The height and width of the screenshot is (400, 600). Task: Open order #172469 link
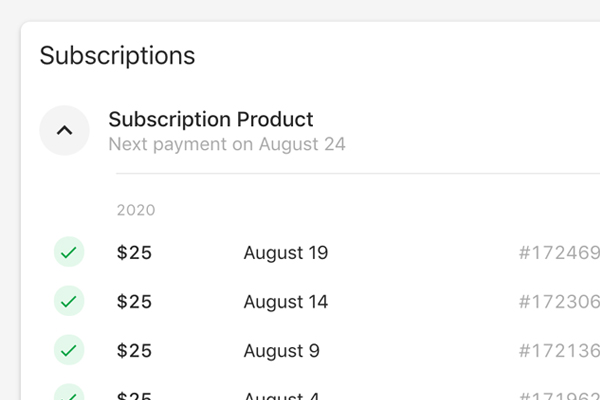[x=559, y=253]
